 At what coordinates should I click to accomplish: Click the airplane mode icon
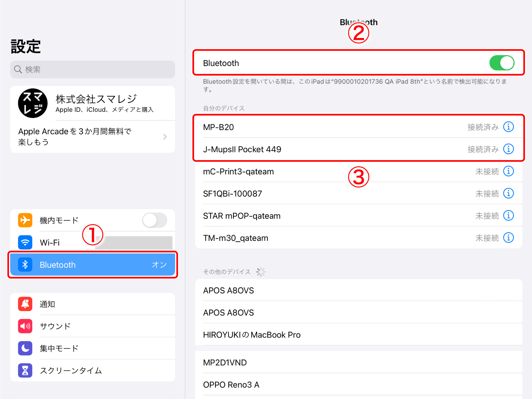point(25,220)
